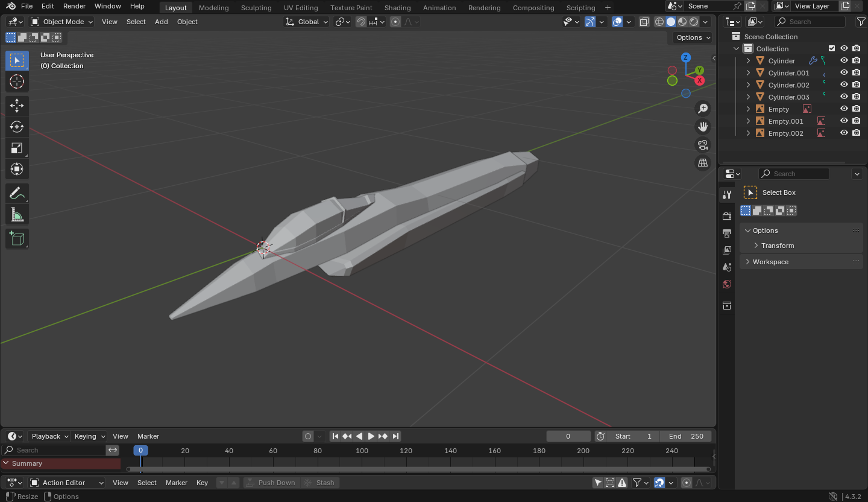Open the Scene properties tab
Viewport: 868px width, 502px height.
(x=727, y=267)
